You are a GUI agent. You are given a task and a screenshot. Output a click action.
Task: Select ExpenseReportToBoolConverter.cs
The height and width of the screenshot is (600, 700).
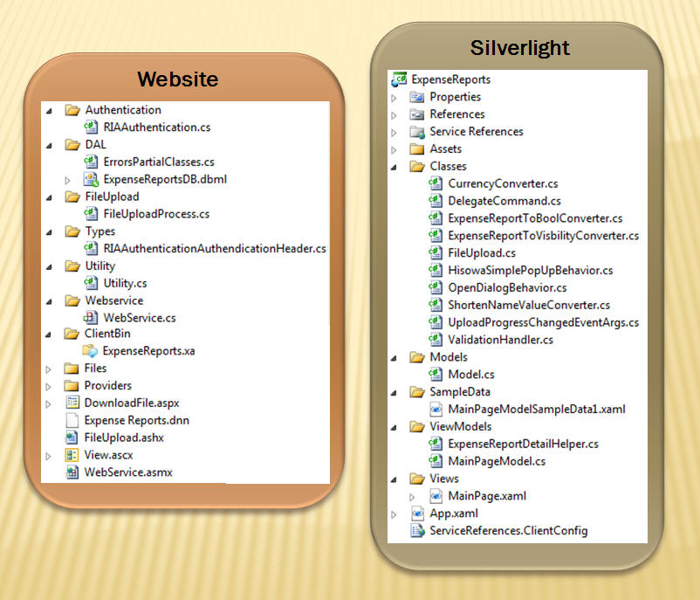(x=535, y=218)
